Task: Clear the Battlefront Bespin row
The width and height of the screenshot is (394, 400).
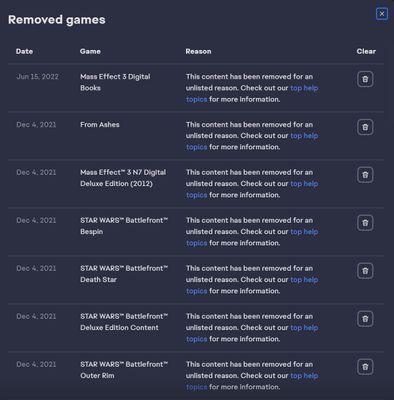Action: [365, 223]
